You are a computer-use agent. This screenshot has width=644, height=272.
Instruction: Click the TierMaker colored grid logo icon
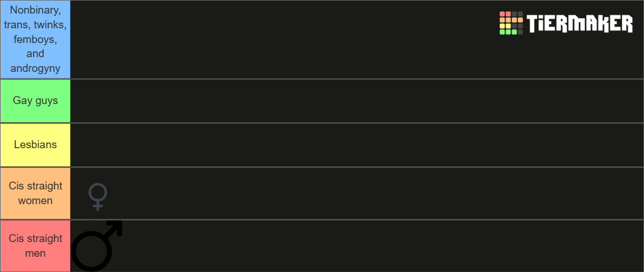coord(511,23)
